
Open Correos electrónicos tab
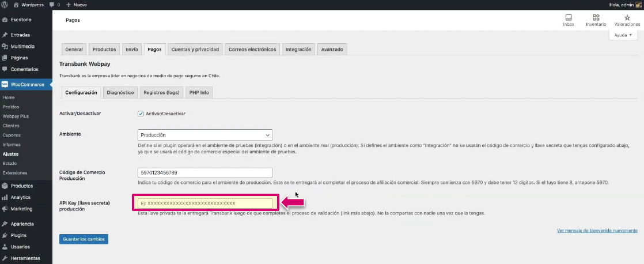point(252,50)
